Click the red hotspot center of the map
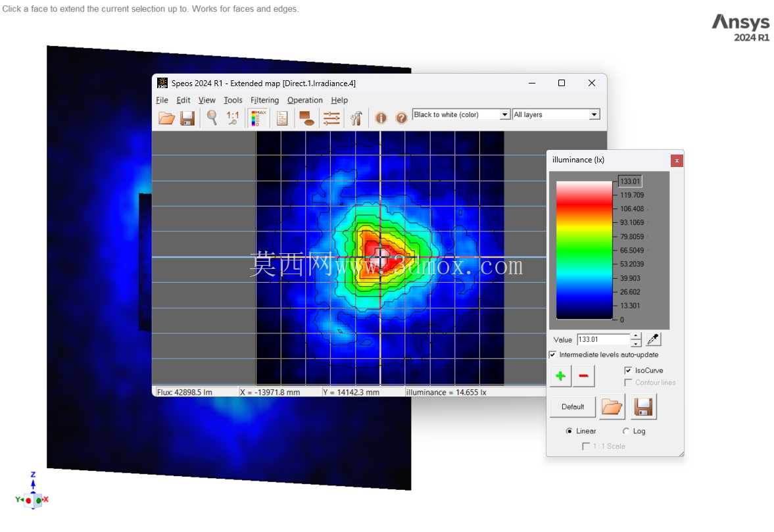 pyautogui.click(x=381, y=257)
